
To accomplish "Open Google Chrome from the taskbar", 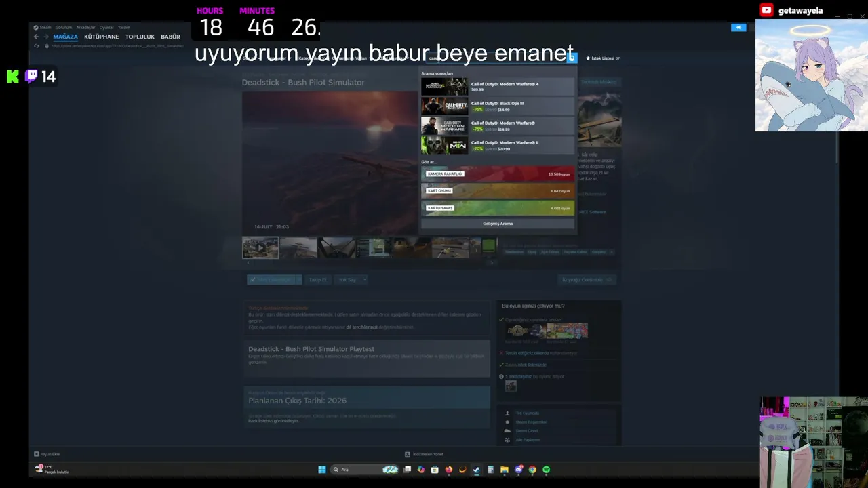I will click(x=532, y=469).
